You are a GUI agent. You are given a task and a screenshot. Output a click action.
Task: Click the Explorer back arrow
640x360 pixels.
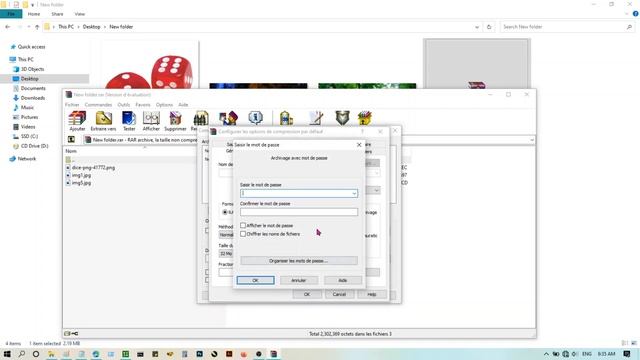pyautogui.click(x=8, y=27)
